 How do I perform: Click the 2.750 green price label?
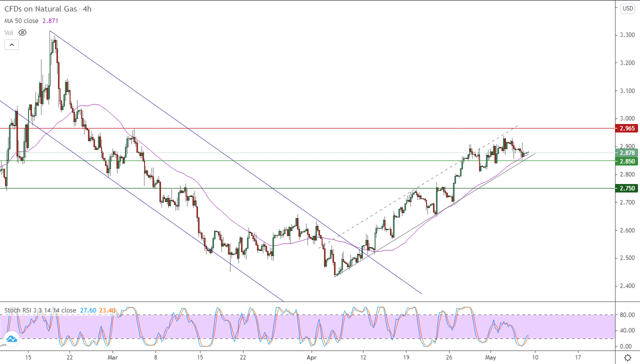click(627, 188)
